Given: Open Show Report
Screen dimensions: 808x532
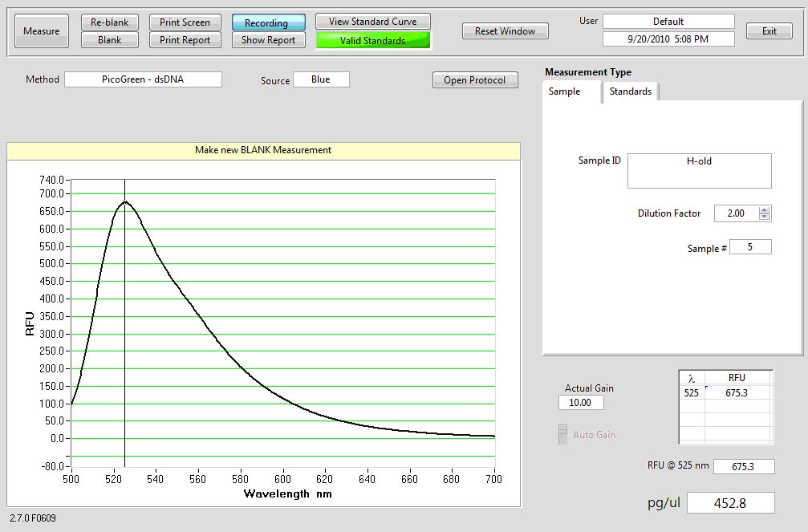Looking at the screenshot, I should 269,39.
